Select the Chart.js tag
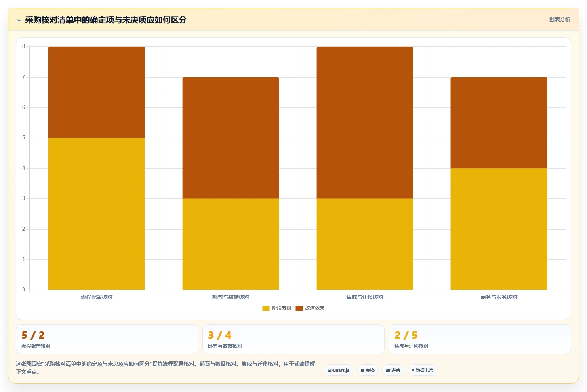The image size is (587, 392). pos(339,370)
